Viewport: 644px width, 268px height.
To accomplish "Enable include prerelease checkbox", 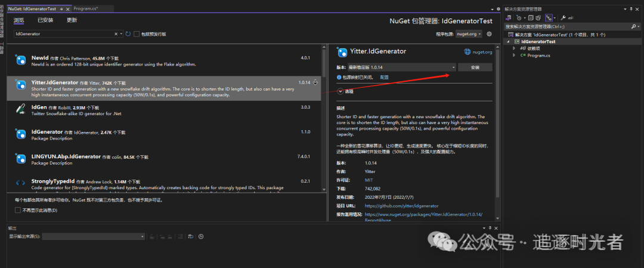I will click(x=137, y=34).
